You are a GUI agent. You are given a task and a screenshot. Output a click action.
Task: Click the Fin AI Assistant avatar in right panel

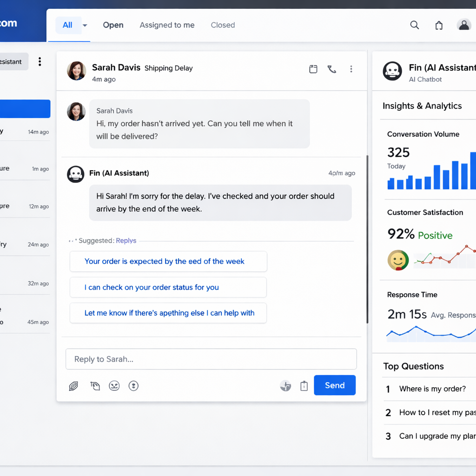[392, 71]
